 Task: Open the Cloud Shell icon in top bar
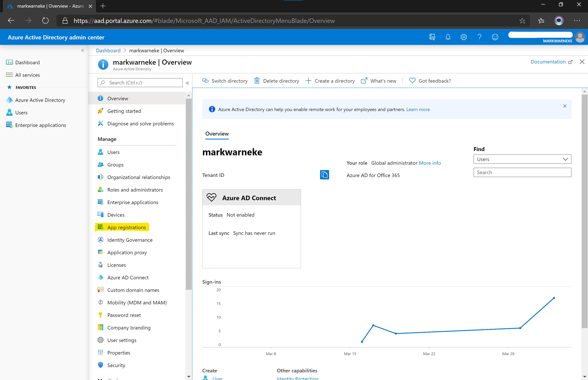tap(432, 37)
